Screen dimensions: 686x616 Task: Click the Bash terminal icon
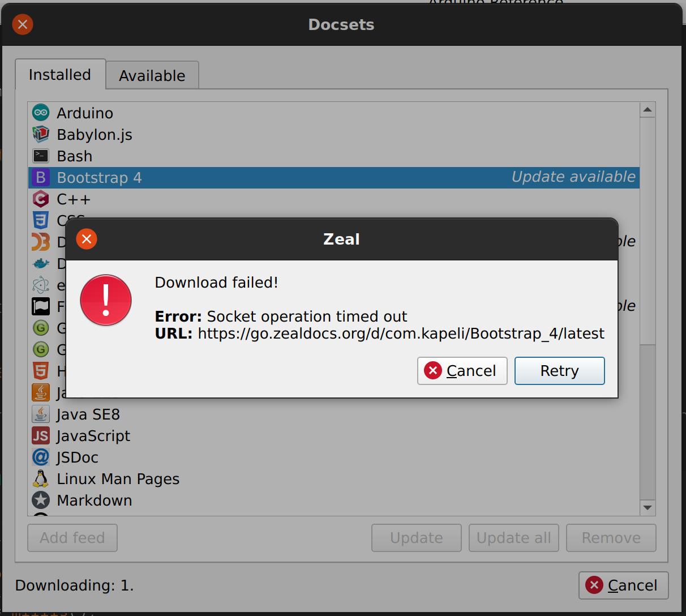pos(40,156)
